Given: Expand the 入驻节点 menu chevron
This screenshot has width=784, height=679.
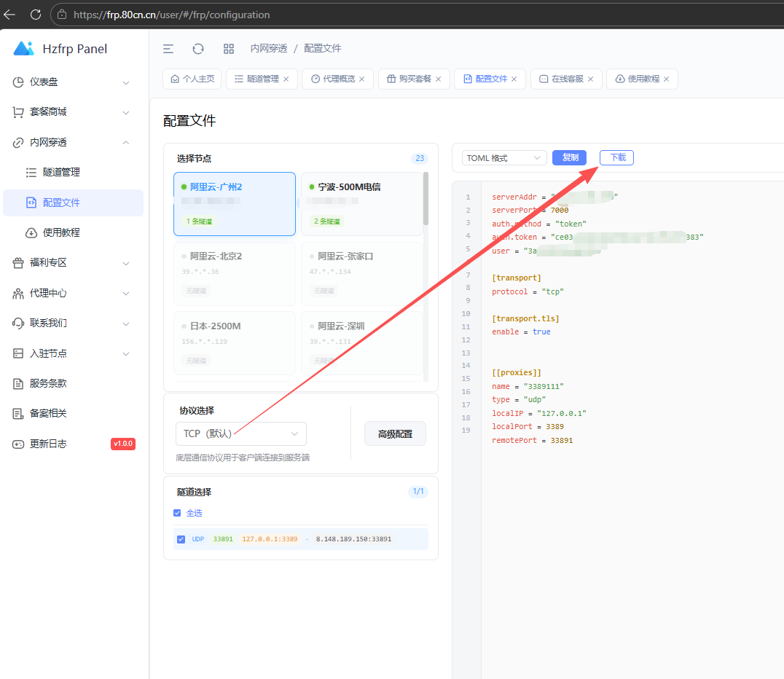Looking at the screenshot, I should pyautogui.click(x=126, y=354).
